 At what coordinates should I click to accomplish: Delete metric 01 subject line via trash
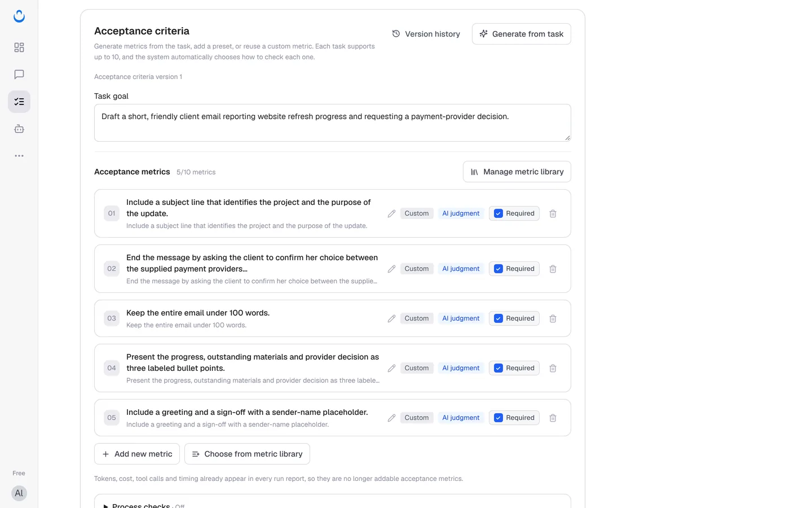(553, 213)
